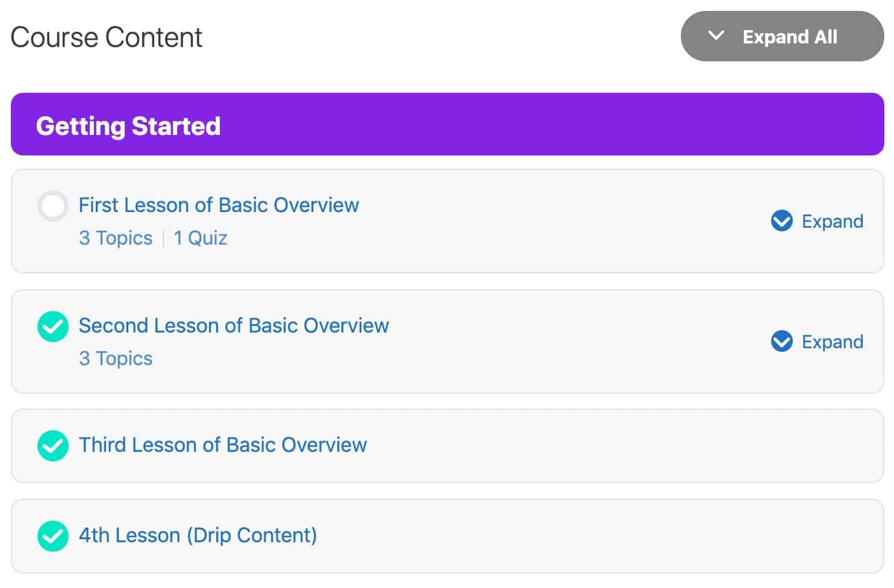Image resolution: width=894 pixels, height=588 pixels.
Task: Open First Lesson of Basic Overview
Action: click(x=218, y=205)
